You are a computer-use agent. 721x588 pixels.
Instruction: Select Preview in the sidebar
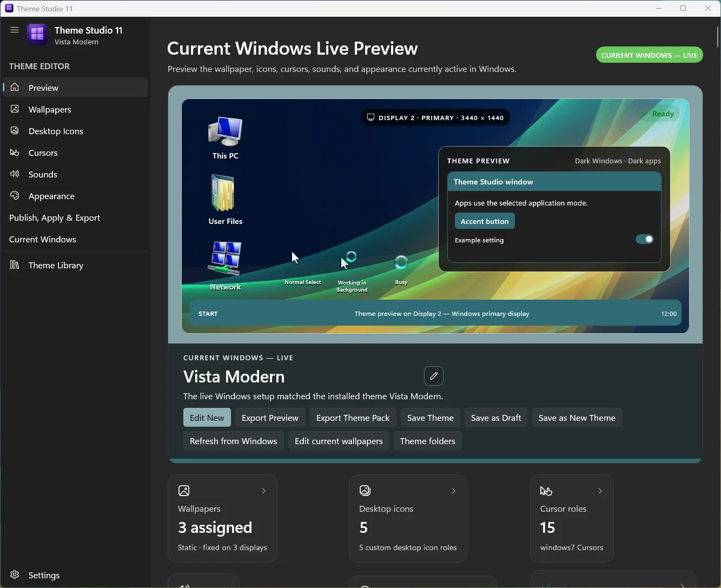(75, 88)
